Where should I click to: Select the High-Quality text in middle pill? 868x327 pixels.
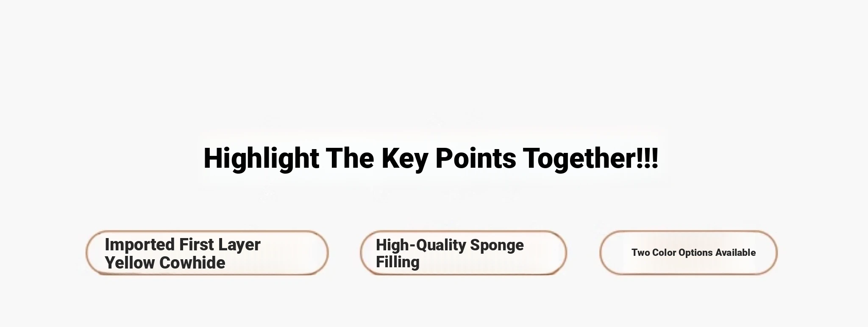[421, 245]
